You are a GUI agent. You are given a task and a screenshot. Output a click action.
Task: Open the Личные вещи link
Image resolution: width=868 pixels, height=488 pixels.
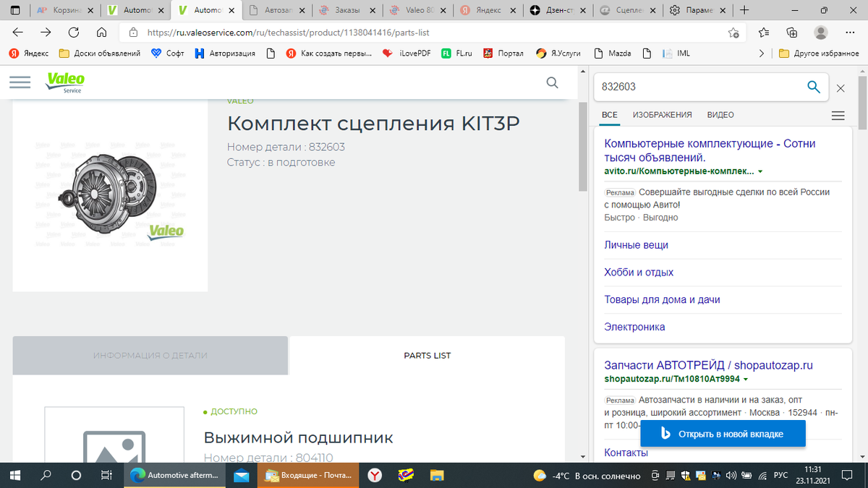tap(636, 245)
